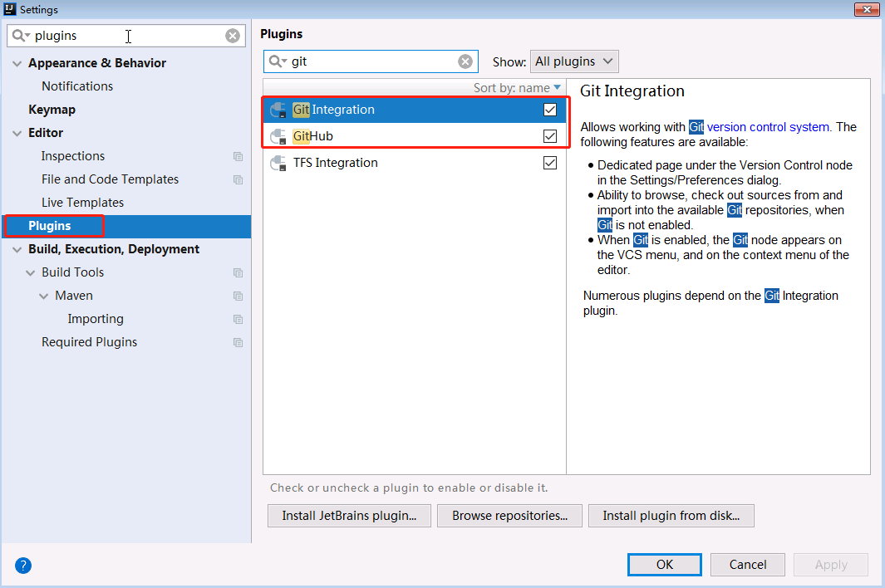Click the project-level icon beside Build Tools

click(x=238, y=272)
